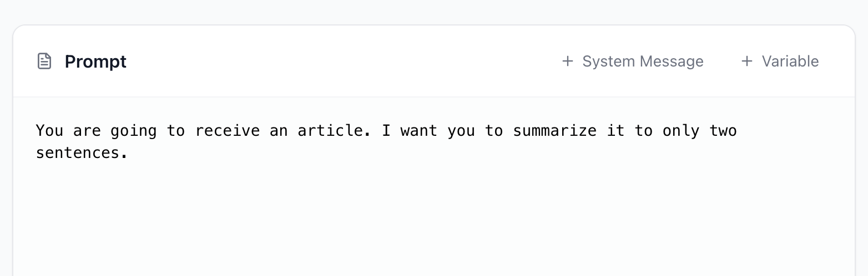Viewport: 868px width, 276px height.
Task: Add a new Variable
Action: [x=780, y=61]
